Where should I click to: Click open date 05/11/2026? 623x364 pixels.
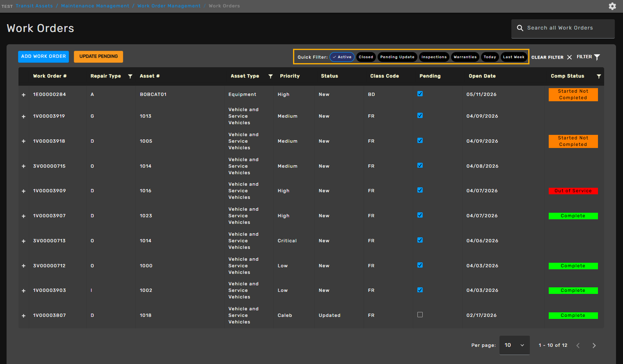point(481,95)
